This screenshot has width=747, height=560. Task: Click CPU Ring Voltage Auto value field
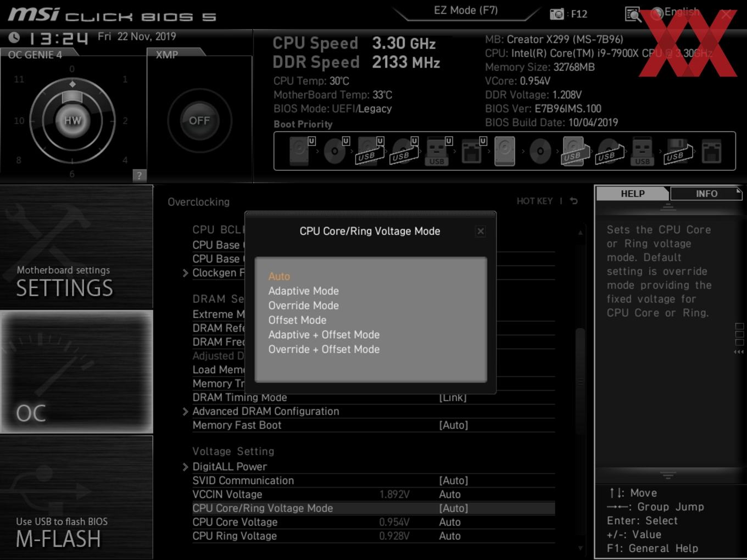coord(450,536)
